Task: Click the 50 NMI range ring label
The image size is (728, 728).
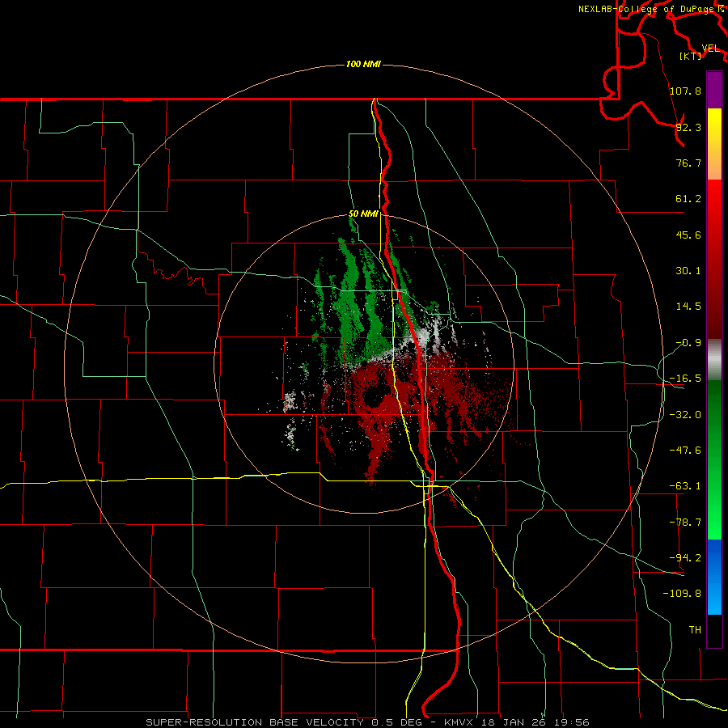Action: [363, 214]
